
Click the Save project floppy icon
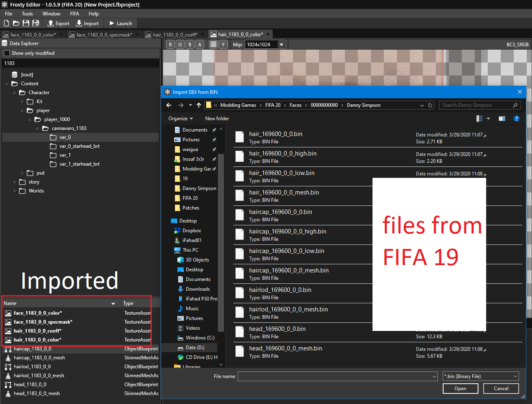point(26,23)
